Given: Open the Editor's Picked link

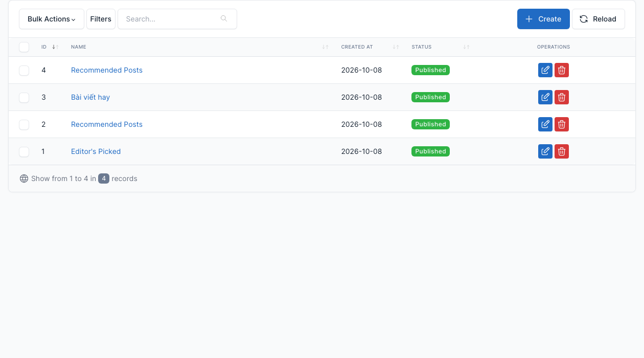Looking at the screenshot, I should pos(96,151).
